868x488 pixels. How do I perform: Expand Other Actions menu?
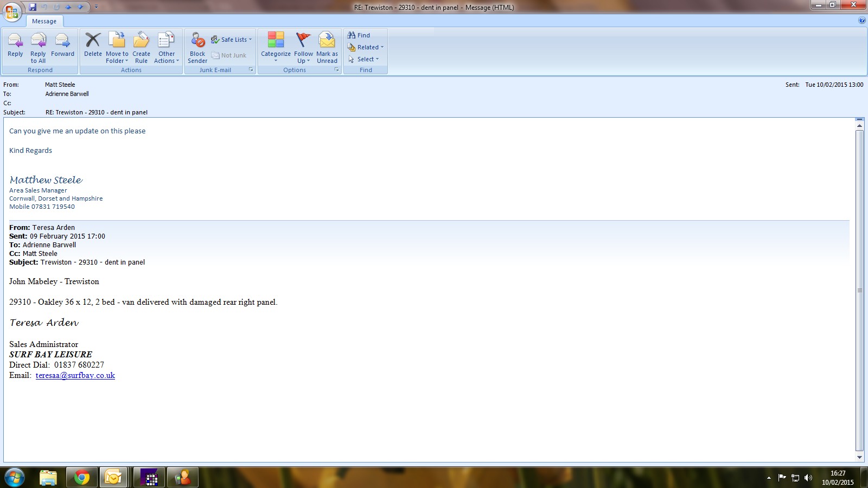[x=167, y=48]
